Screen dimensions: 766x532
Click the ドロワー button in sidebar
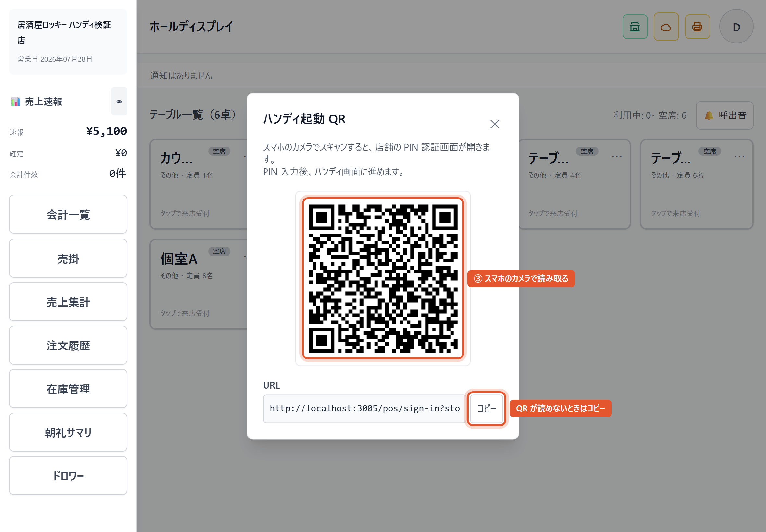[68, 476]
